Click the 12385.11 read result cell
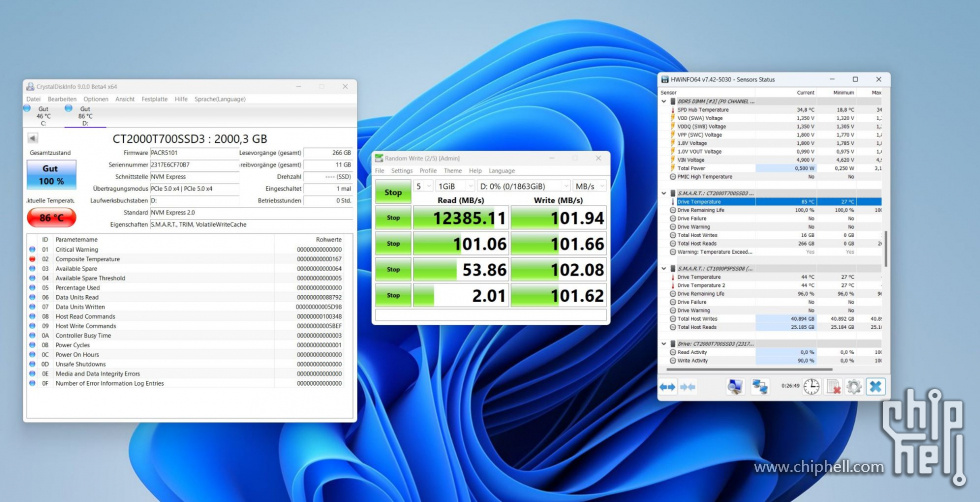This screenshot has height=502, width=980. 461,218
